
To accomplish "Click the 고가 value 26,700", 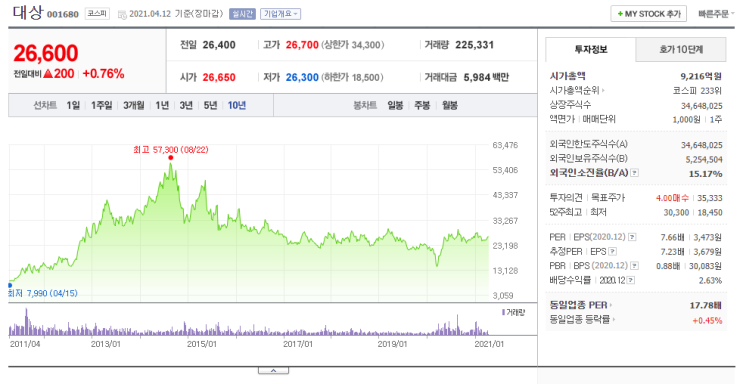I will point(302,45).
